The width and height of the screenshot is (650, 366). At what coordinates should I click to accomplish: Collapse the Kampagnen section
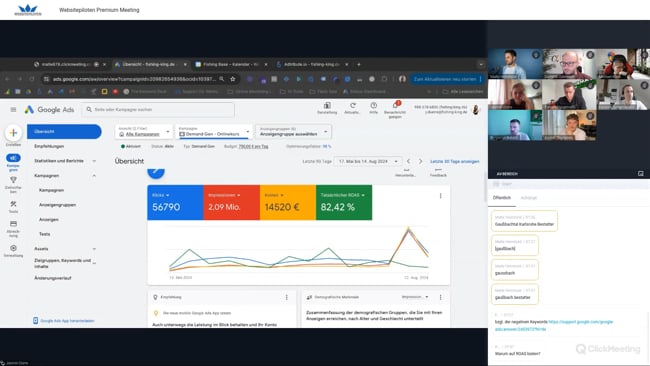point(94,176)
